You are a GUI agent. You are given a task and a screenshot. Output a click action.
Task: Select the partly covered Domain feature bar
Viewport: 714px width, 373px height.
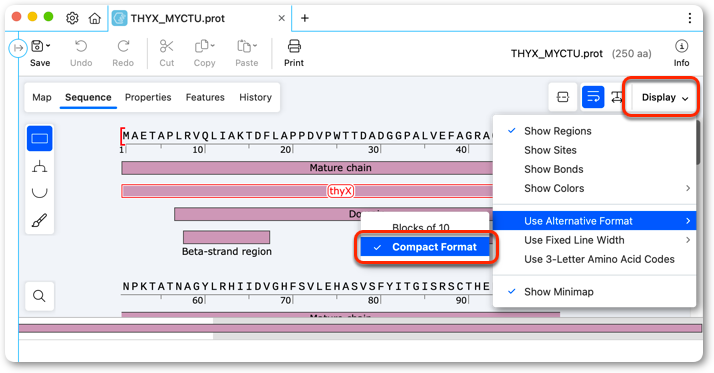268,214
